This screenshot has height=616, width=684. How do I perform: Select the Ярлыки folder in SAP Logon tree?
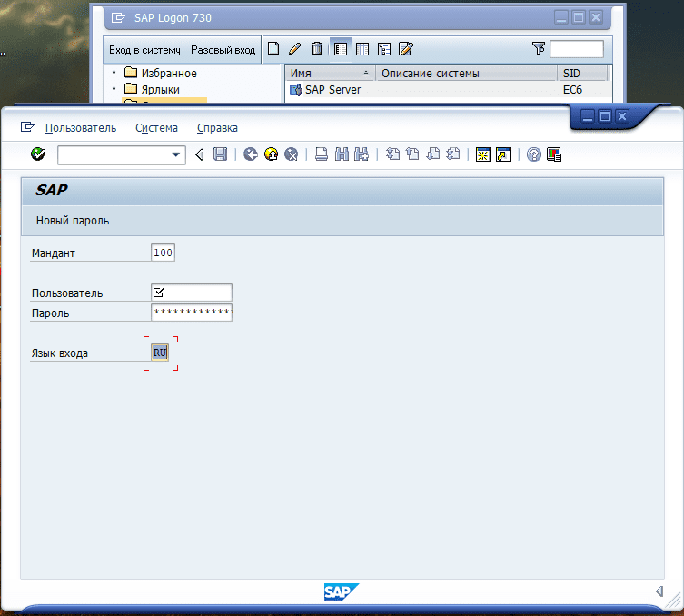152,89
